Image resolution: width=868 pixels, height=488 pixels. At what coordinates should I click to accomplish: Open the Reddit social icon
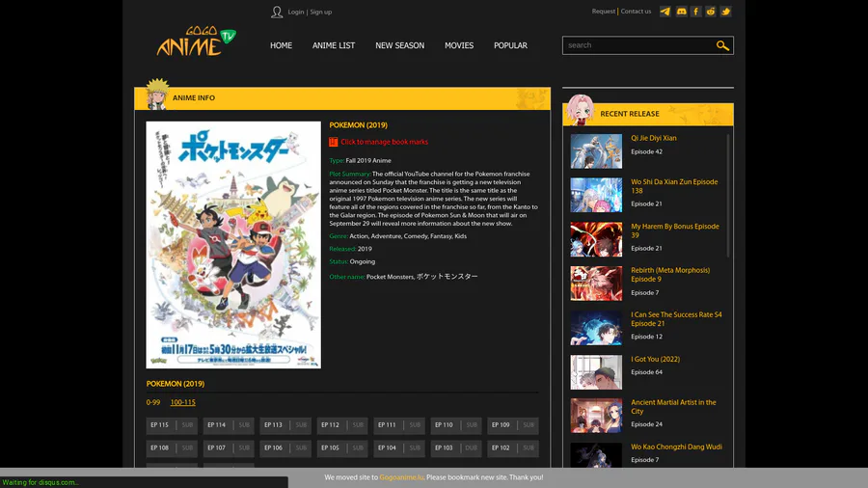pyautogui.click(x=711, y=11)
